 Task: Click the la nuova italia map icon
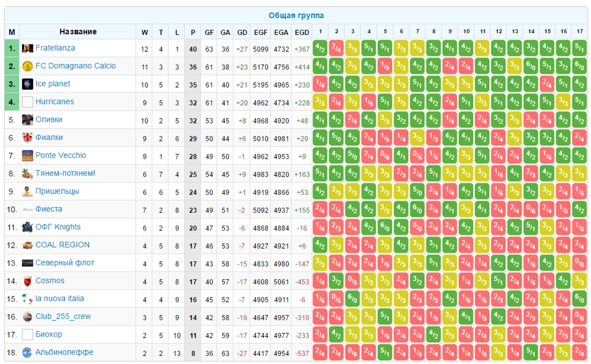[27, 298]
